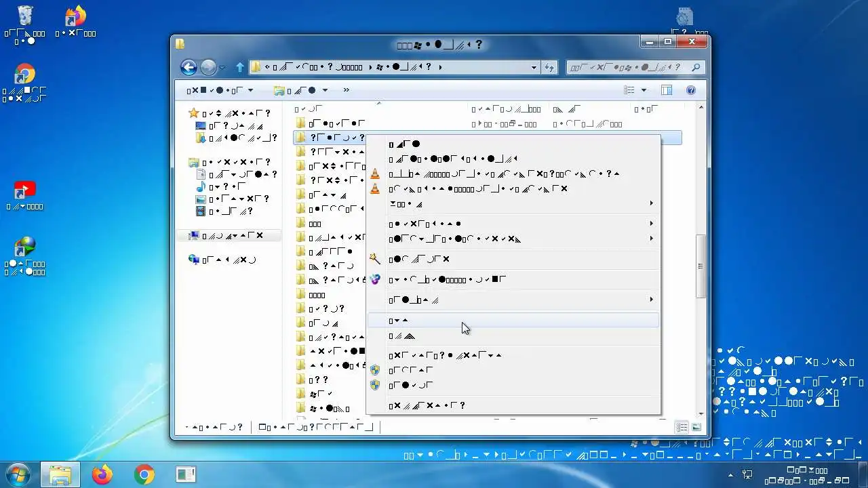Click the magnifier icon in the search box
Image resolution: width=868 pixels, height=488 pixels.
695,67
